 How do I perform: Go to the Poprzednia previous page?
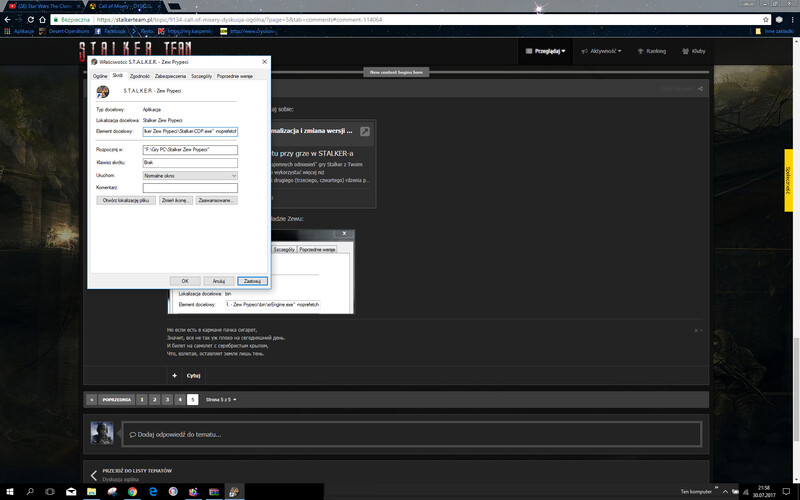pyautogui.click(x=116, y=399)
